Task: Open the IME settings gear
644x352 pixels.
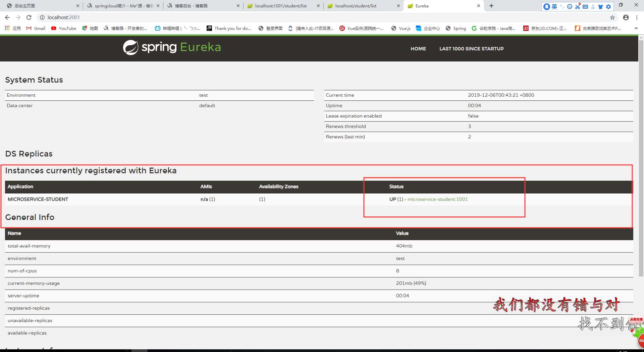Action: [608, 6]
